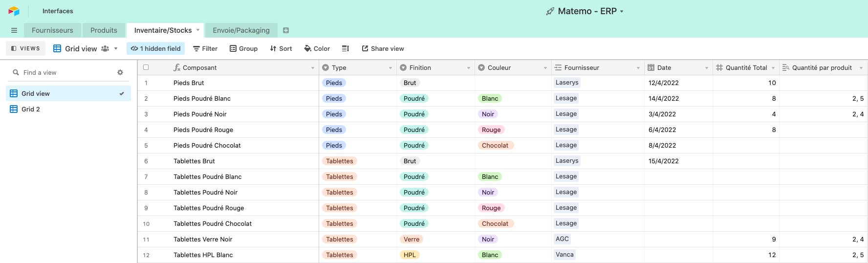
Task: Select Grid view in the sidebar
Action: (x=68, y=93)
